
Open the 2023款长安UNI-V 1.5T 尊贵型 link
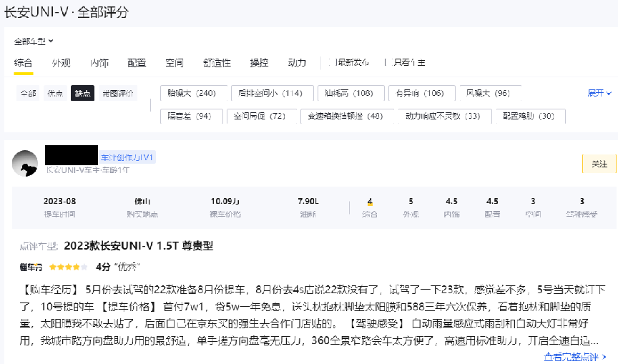pos(139,246)
